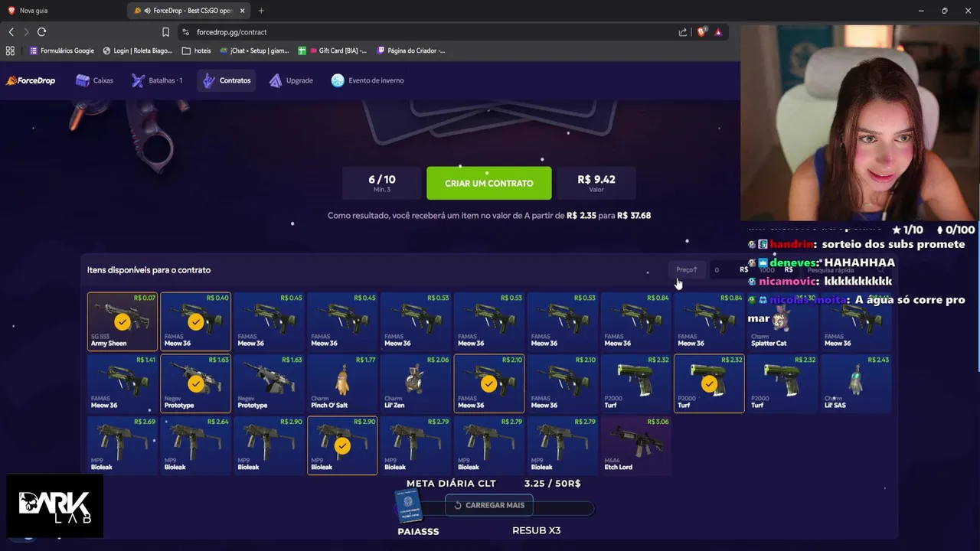Deselect the checked P2000 Turf item
Screen dimensions: 980x551
coord(709,383)
